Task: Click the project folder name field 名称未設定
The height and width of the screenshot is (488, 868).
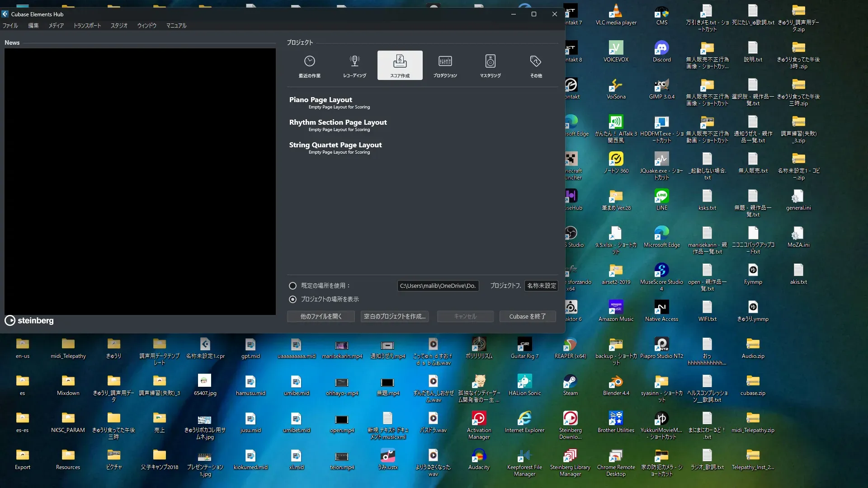Action: point(541,286)
